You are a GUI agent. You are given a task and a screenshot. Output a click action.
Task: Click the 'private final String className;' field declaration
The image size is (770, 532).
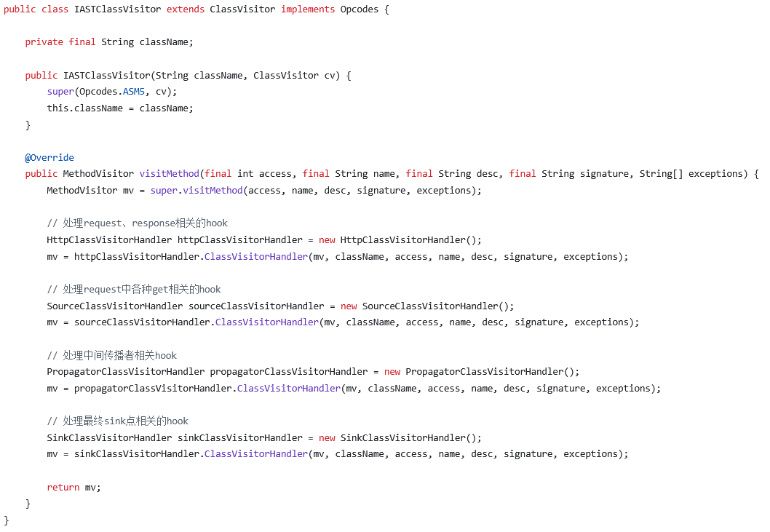(109, 42)
